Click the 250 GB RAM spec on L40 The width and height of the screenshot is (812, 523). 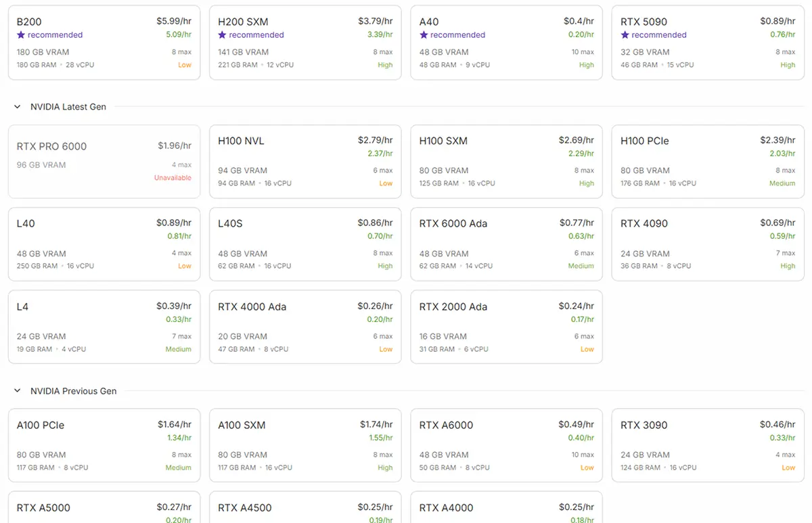[x=37, y=267]
